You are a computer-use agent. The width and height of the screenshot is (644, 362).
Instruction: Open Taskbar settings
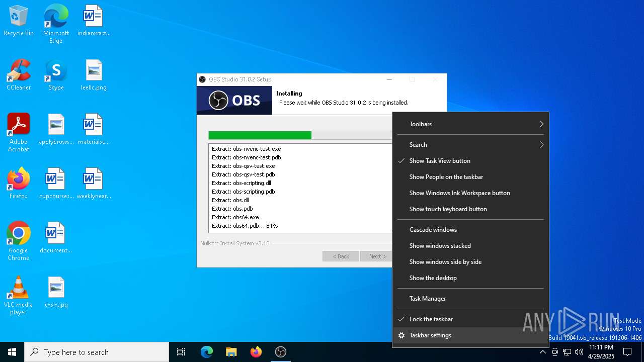470,335
